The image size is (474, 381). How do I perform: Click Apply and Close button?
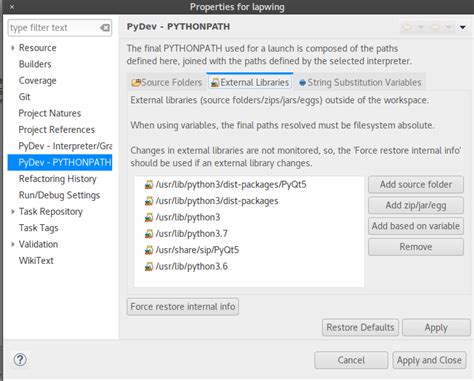429,360
